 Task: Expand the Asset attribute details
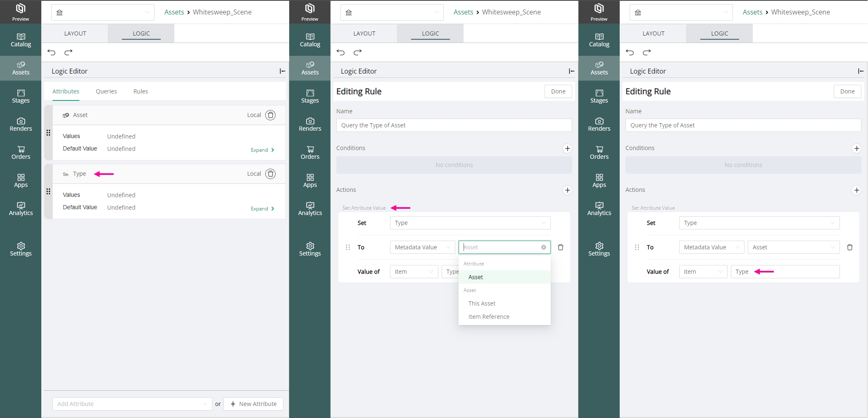(x=262, y=150)
